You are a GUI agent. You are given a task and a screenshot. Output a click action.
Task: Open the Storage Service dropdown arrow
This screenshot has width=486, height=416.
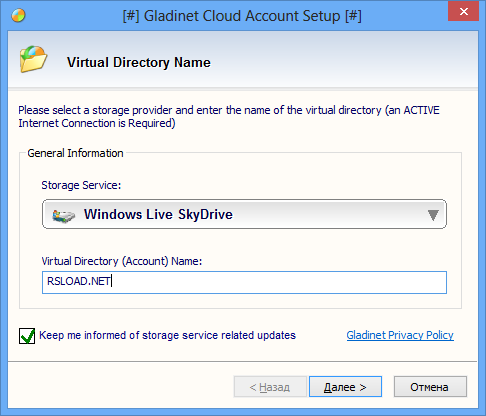[x=433, y=215]
